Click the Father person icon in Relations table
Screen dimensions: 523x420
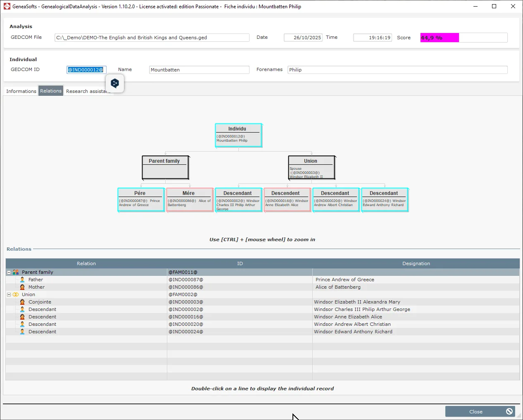pos(22,280)
